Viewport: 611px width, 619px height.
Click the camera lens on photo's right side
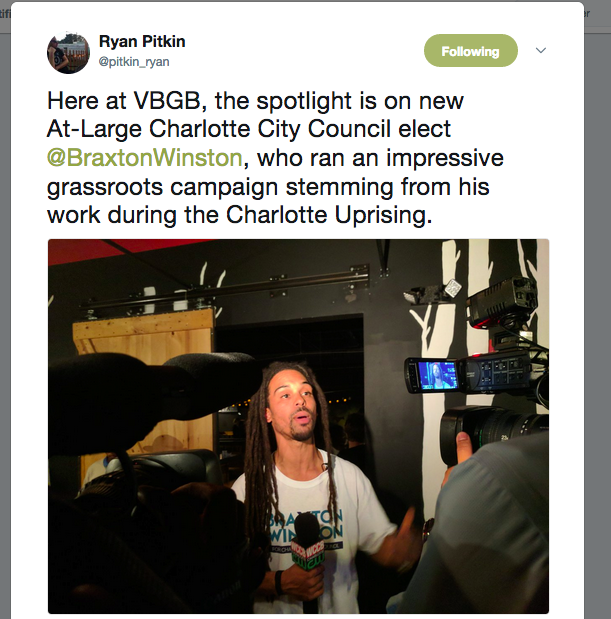[x=493, y=430]
